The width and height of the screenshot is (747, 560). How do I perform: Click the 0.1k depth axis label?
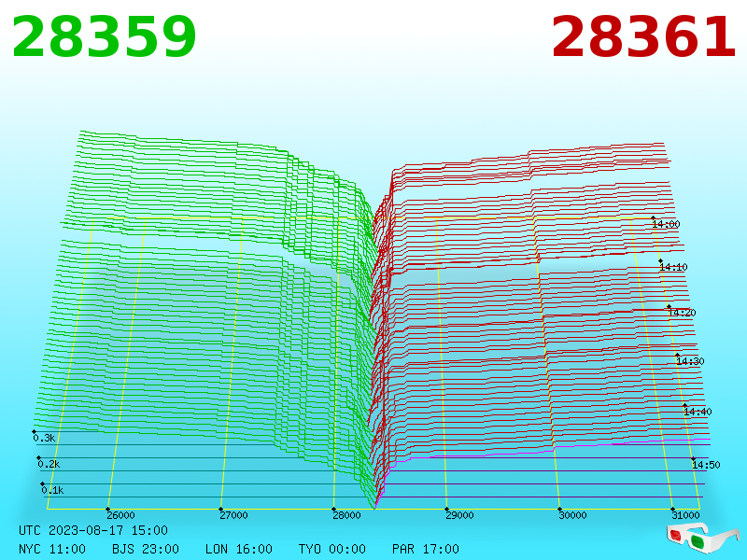[52, 491]
